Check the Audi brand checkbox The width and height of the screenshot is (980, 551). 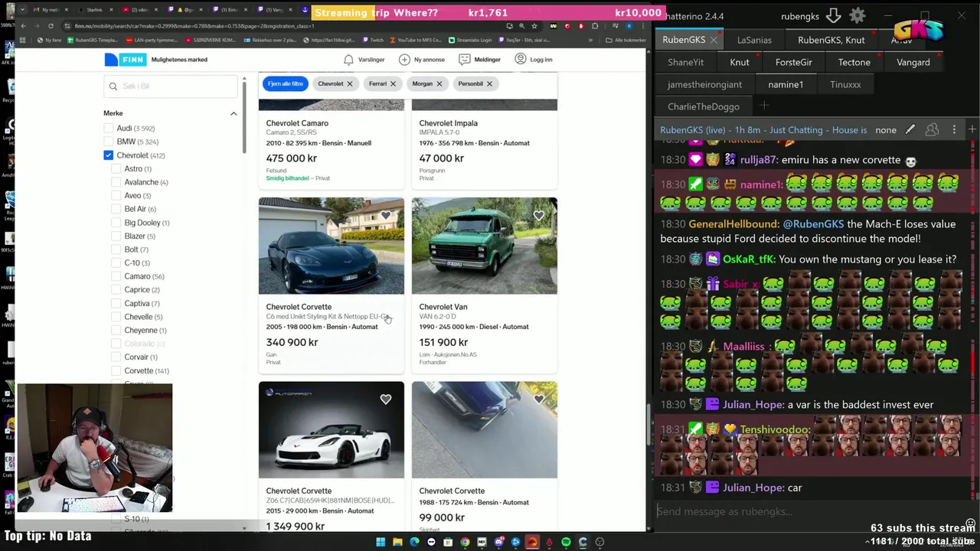click(108, 129)
